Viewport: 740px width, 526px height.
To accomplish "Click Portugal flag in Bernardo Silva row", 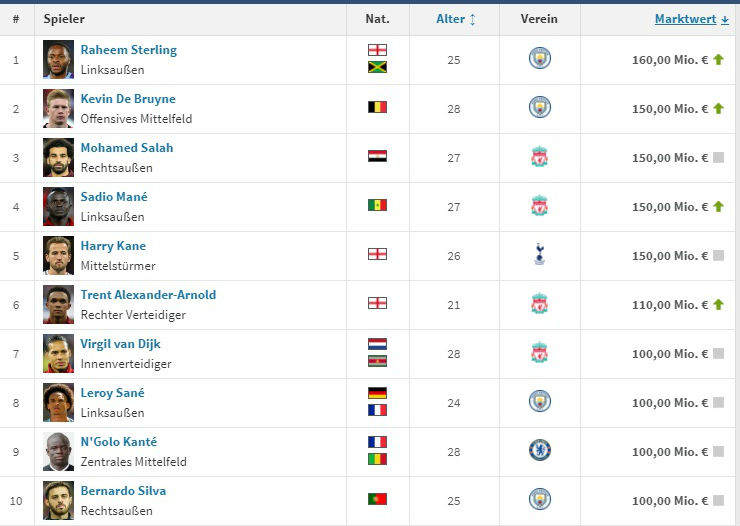I will tap(377, 499).
